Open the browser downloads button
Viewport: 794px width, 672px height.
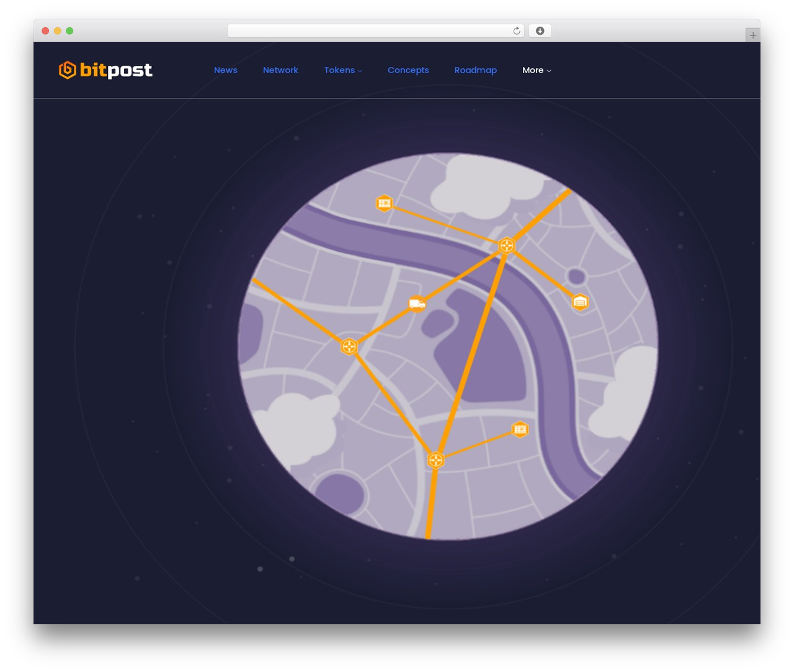540,31
